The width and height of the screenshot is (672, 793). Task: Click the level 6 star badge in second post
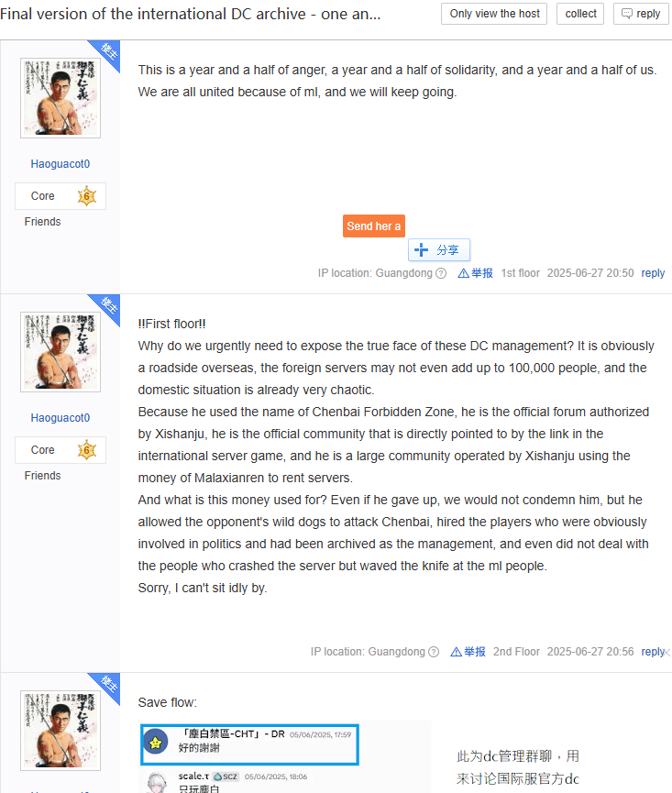point(87,450)
